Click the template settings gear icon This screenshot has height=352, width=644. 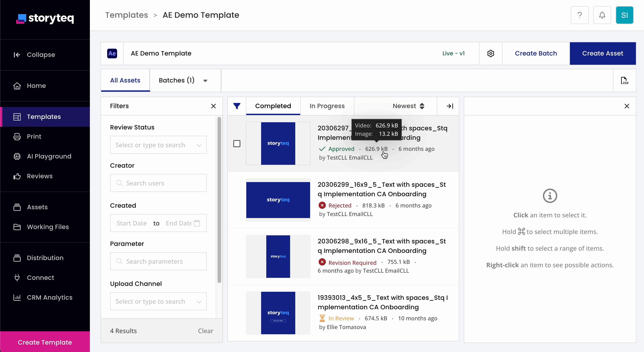[491, 53]
